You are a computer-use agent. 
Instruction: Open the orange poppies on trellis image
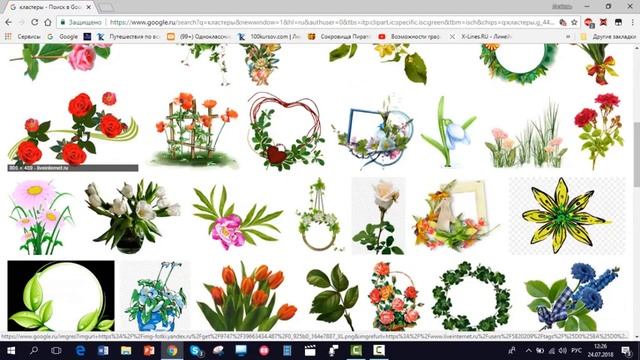tap(194, 130)
